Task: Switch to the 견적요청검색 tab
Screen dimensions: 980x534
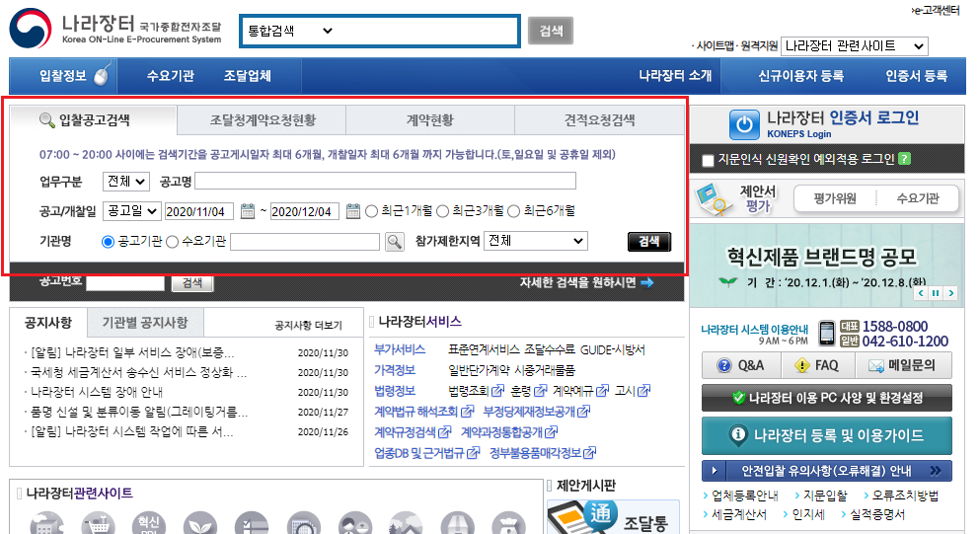Action: point(599,120)
